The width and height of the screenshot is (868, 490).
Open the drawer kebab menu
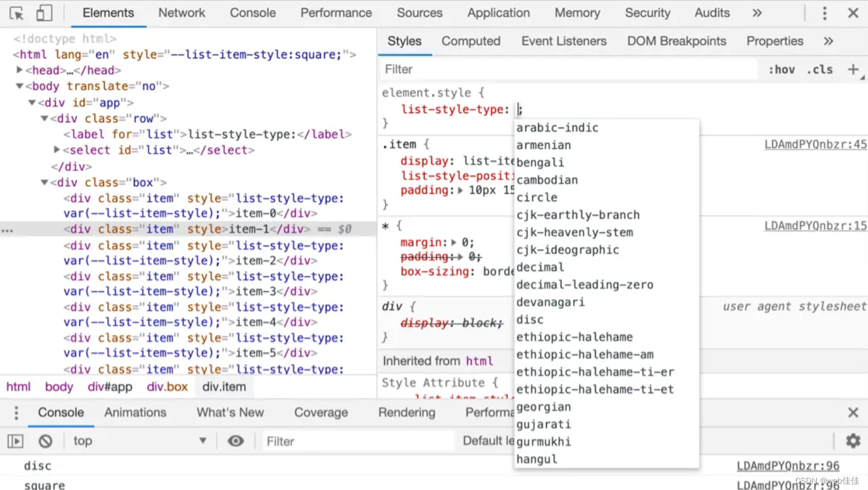[x=16, y=413]
